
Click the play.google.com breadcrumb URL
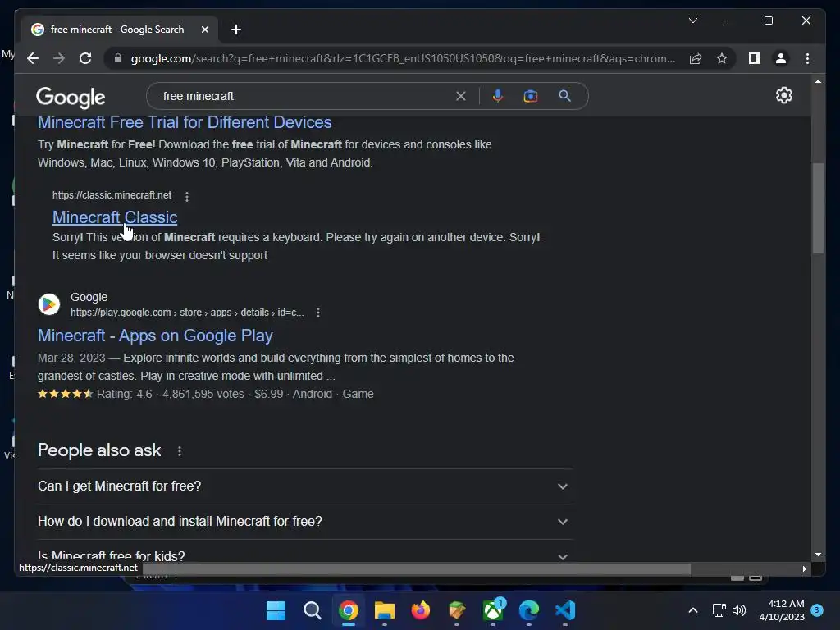(x=187, y=313)
